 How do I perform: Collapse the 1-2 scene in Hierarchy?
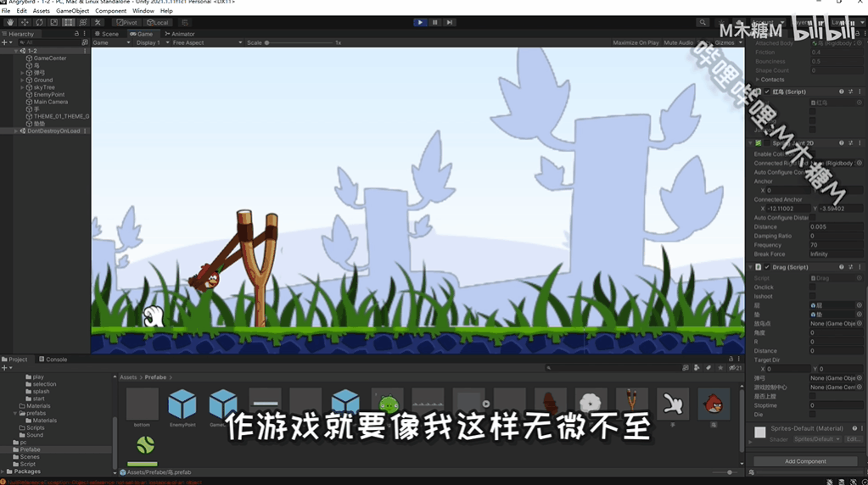(x=16, y=51)
